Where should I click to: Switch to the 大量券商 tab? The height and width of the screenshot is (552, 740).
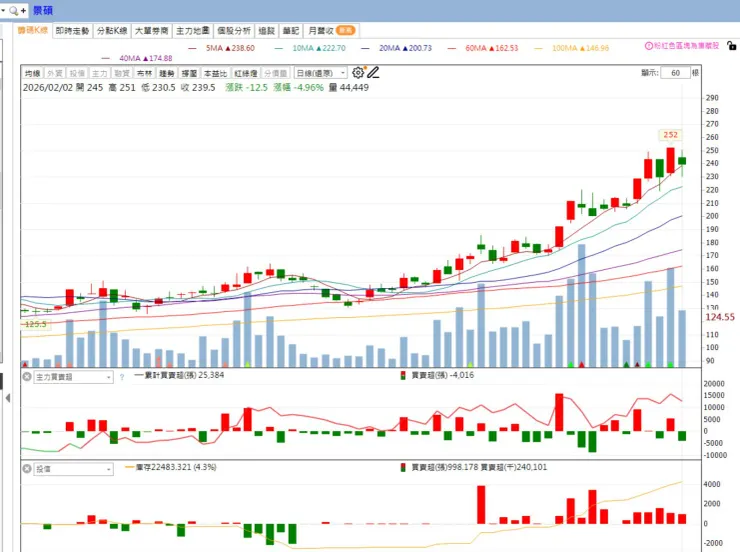(x=152, y=31)
